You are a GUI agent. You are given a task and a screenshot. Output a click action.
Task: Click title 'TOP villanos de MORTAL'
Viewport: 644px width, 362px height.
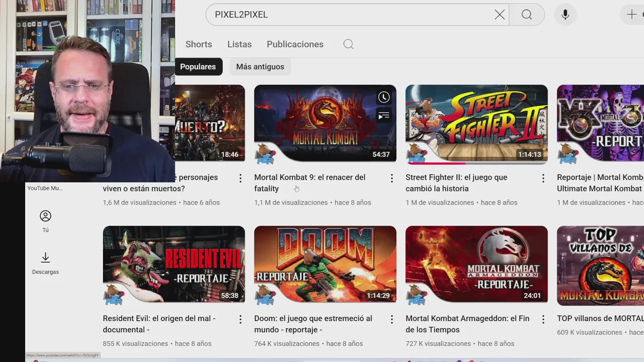coord(600,318)
